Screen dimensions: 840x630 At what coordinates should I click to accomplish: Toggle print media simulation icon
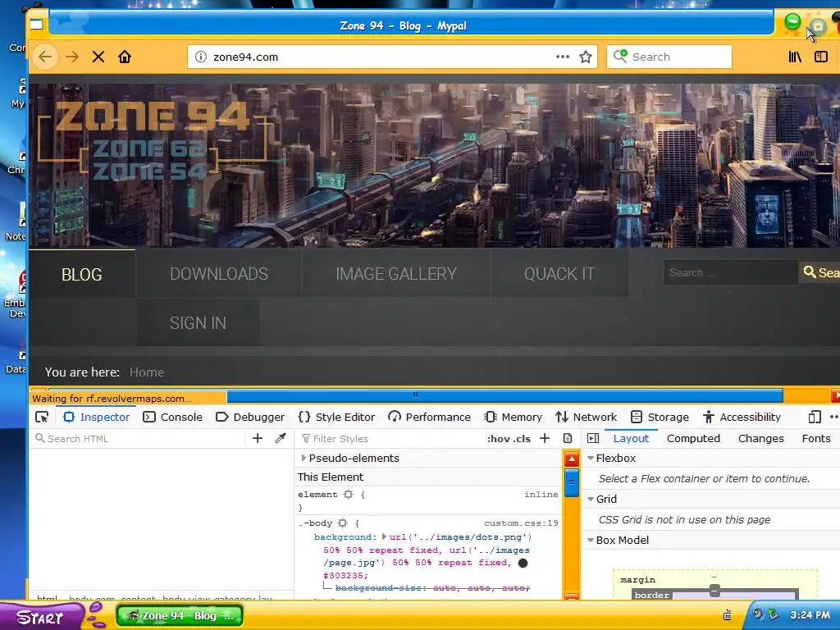568,438
